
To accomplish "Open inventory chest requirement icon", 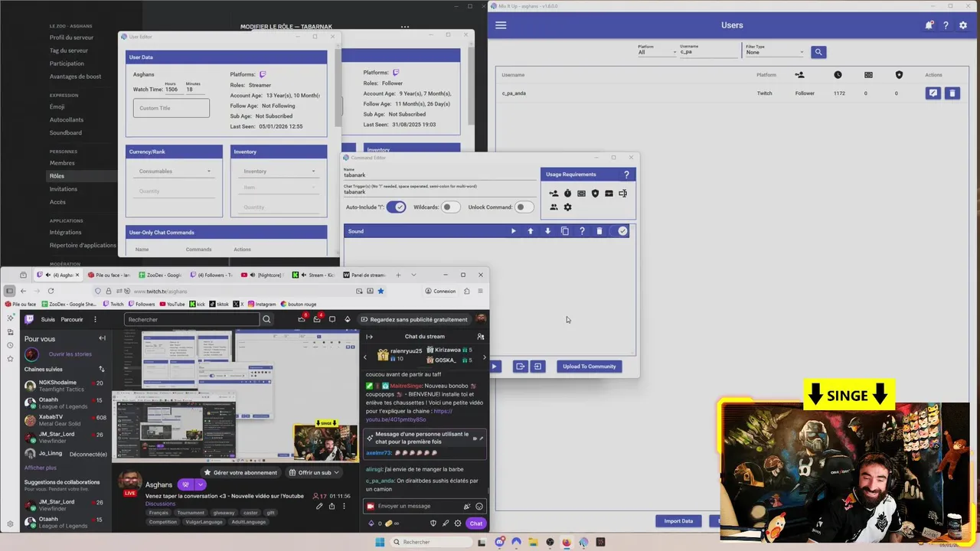I will click(x=609, y=194).
